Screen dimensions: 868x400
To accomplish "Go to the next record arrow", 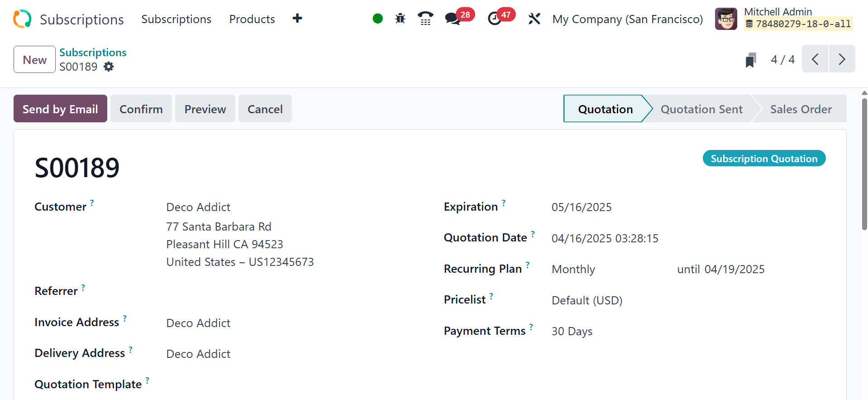I will tap(842, 59).
